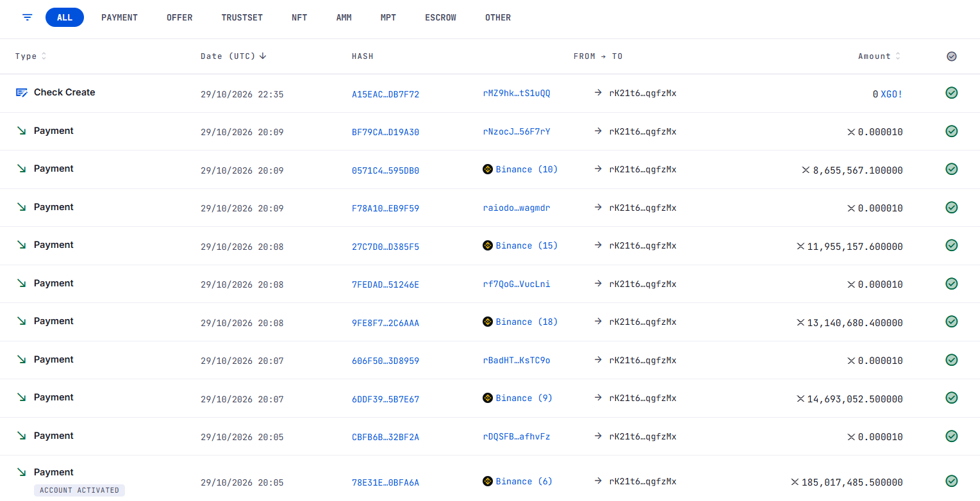This screenshot has height=501, width=980.
Task: Switch to the MPT filter tab
Action: [x=388, y=17]
